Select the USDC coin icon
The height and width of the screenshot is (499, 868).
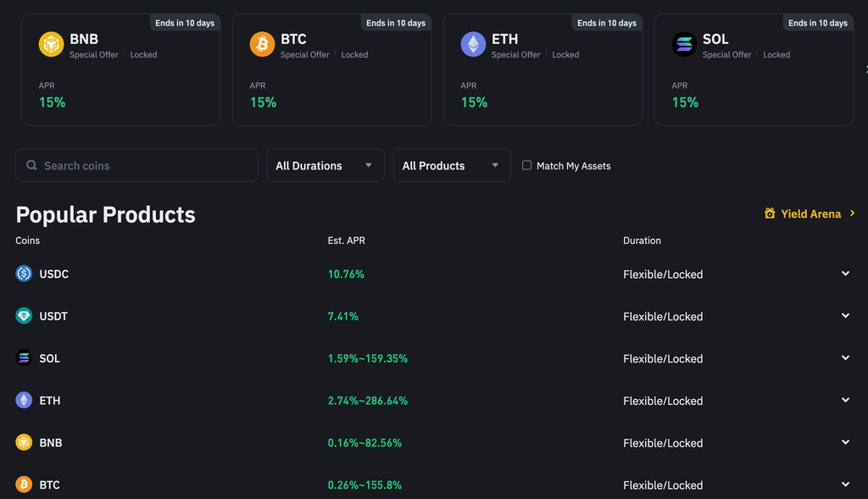[23, 274]
